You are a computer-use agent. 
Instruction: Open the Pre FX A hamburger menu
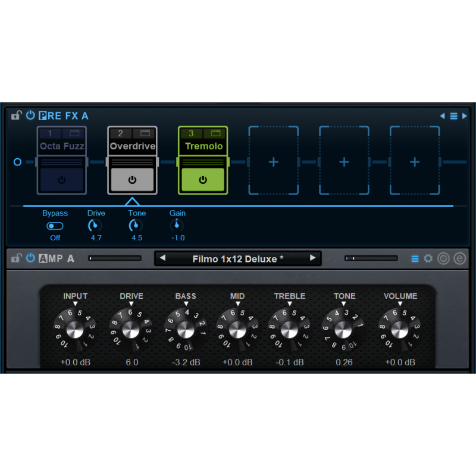pos(454,115)
